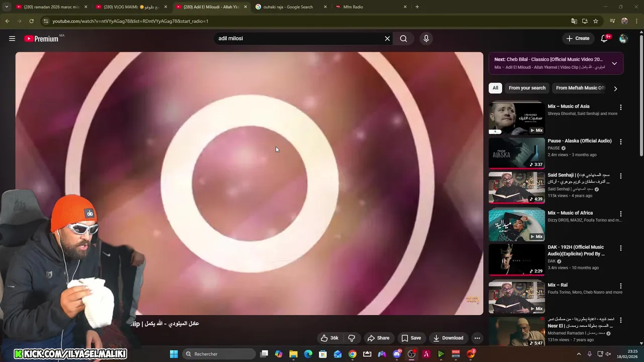Clear the search text with X icon

point(387,39)
